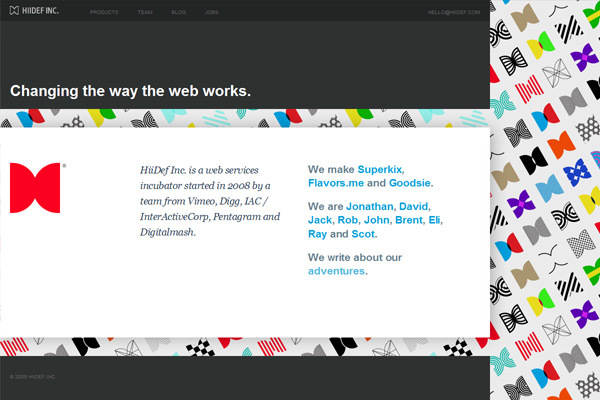Viewport: 600px width, 400px height.
Task: Click the HiiDef Inc. logo in the header
Action: (34, 11)
